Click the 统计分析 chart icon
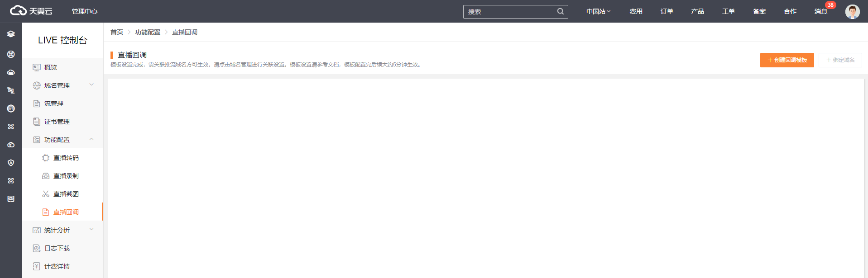Viewport: 868px width, 278px height. (37, 230)
